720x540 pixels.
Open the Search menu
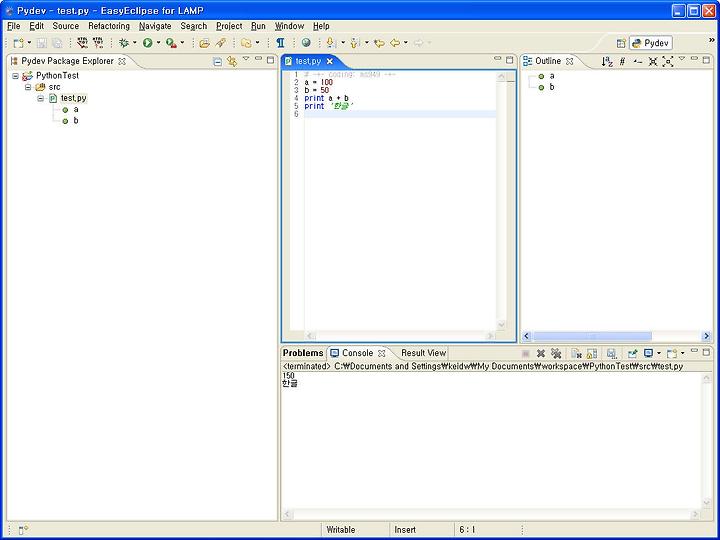194,26
